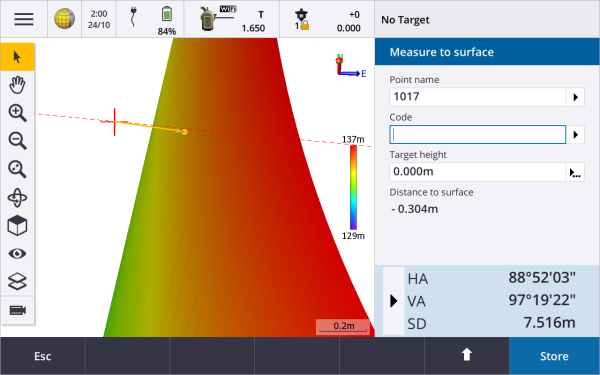Click the Code input field
The image size is (600, 375).
pyautogui.click(x=478, y=135)
